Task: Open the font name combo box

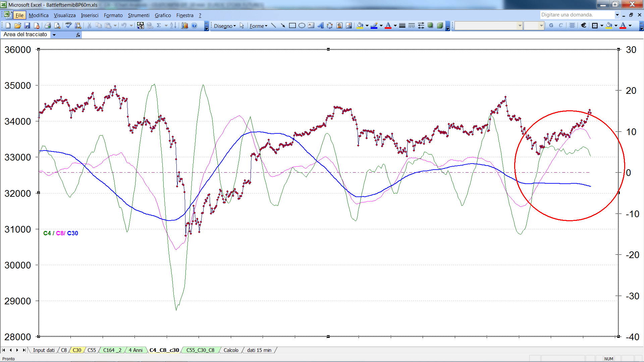Action: tap(488, 25)
